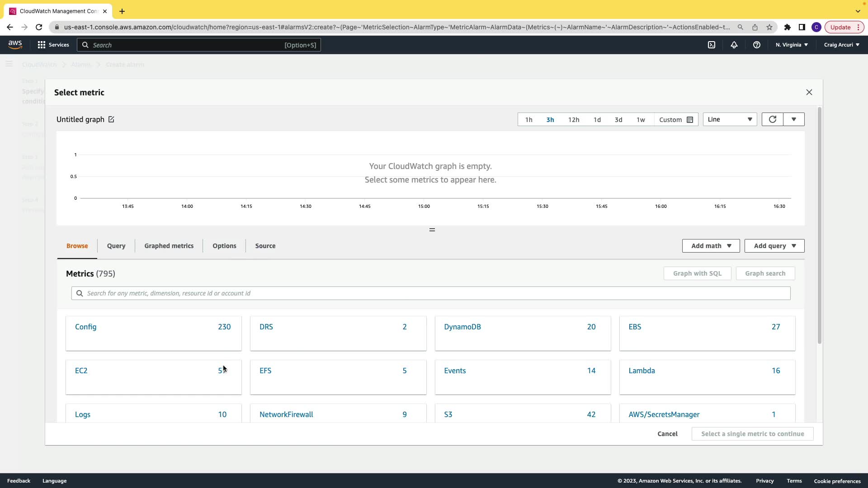
Task: Open the notifications bell icon
Action: tap(734, 45)
